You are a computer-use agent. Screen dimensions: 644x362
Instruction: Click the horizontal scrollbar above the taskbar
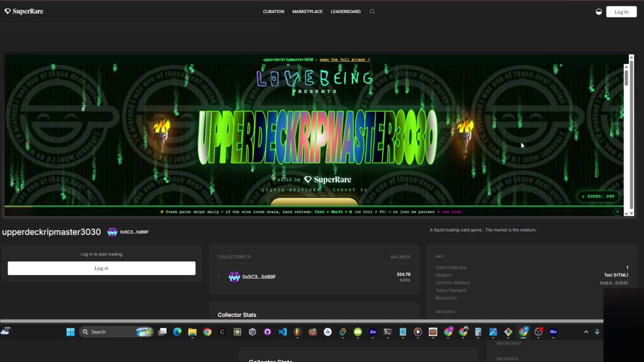pyautogui.click(x=302, y=321)
